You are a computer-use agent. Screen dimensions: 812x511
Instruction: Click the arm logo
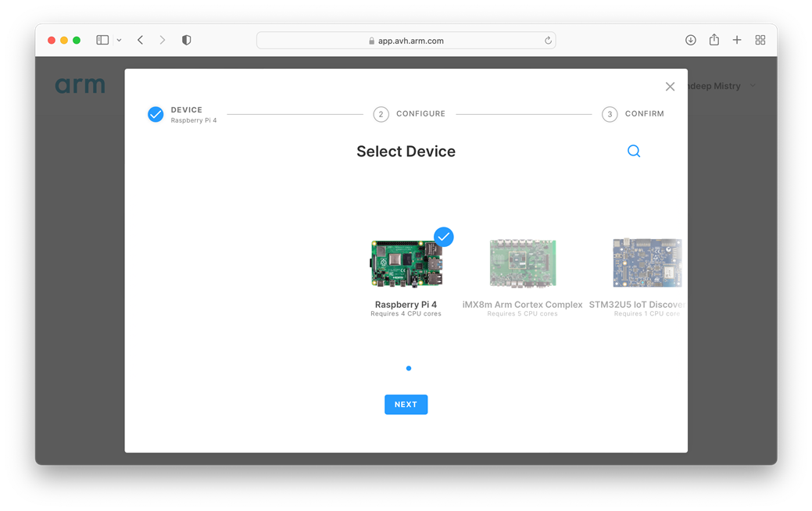(x=80, y=85)
